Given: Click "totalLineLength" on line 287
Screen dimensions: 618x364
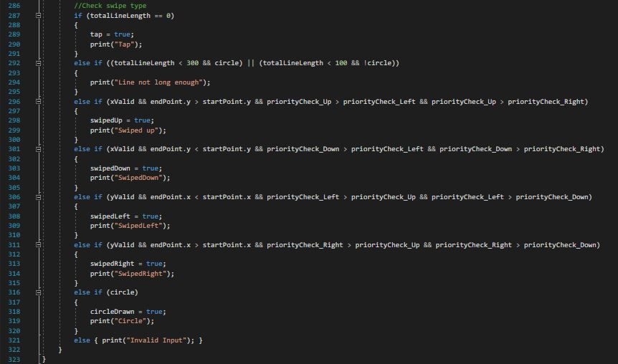Looking at the screenshot, I should pyautogui.click(x=120, y=16).
